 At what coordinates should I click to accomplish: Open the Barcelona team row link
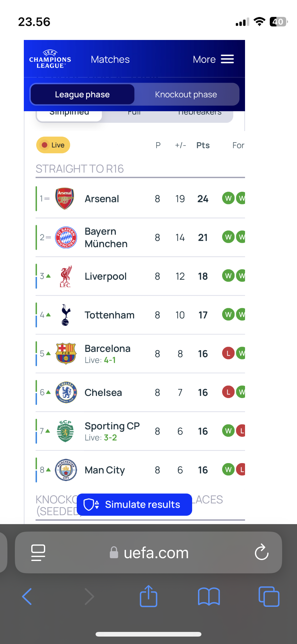point(140,353)
